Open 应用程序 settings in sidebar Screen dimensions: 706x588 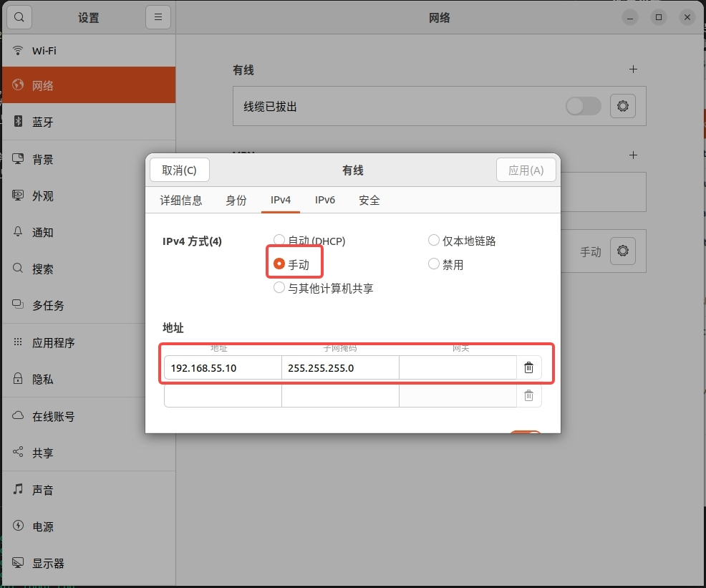click(89, 342)
